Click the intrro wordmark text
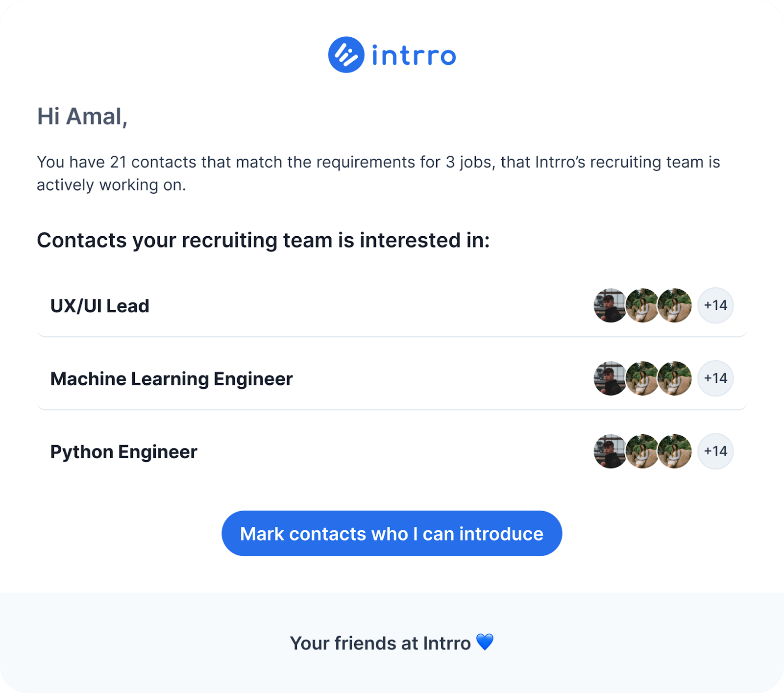 click(x=414, y=55)
